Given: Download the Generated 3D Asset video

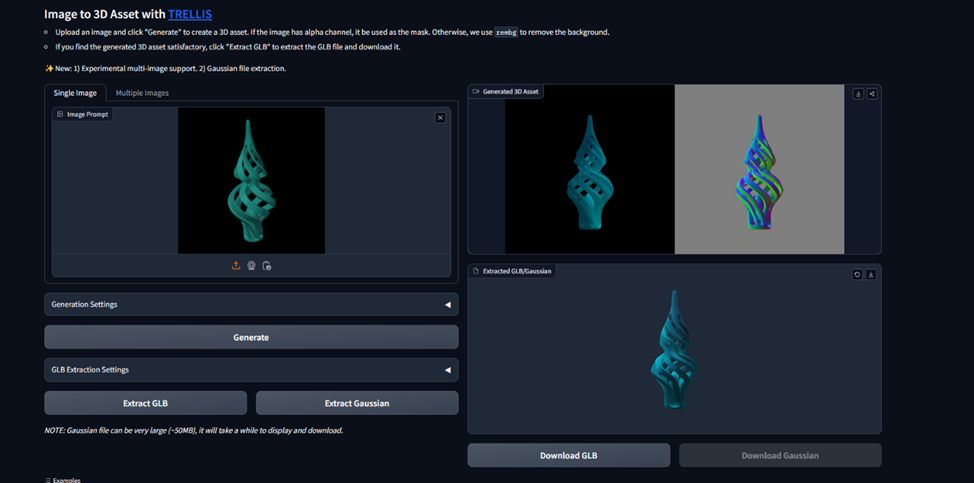Looking at the screenshot, I should tap(858, 94).
